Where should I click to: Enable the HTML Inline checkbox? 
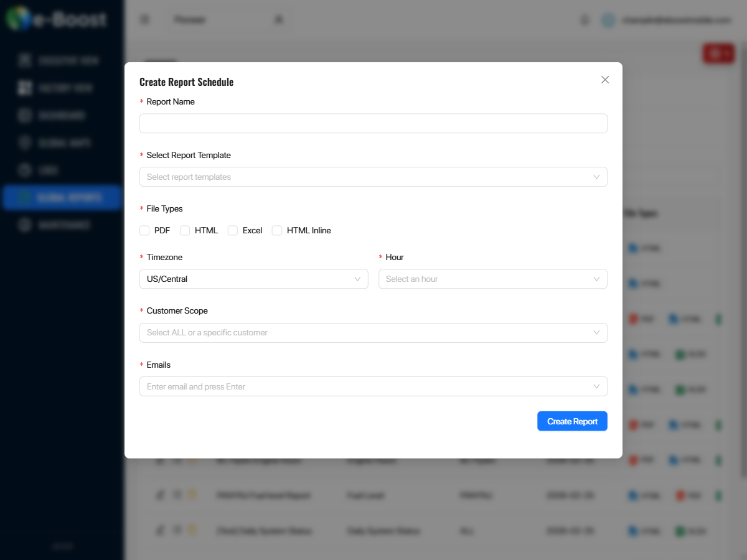[x=276, y=230]
